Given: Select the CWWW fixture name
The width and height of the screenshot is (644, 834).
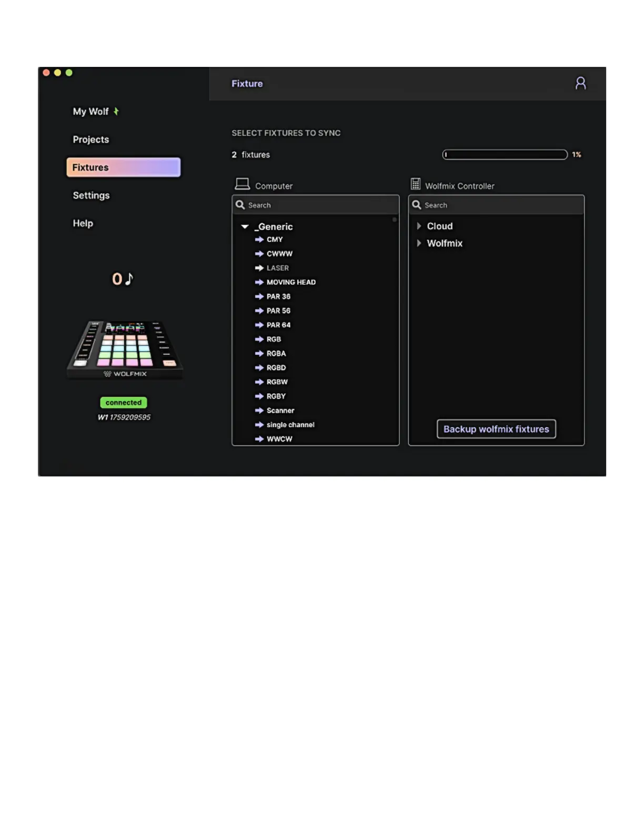Looking at the screenshot, I should point(279,254).
